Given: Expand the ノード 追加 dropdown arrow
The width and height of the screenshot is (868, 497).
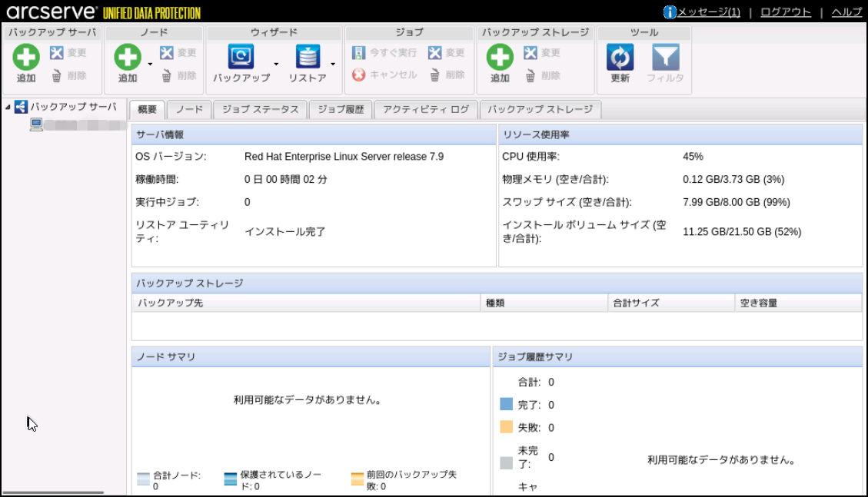Looking at the screenshot, I should click(151, 64).
